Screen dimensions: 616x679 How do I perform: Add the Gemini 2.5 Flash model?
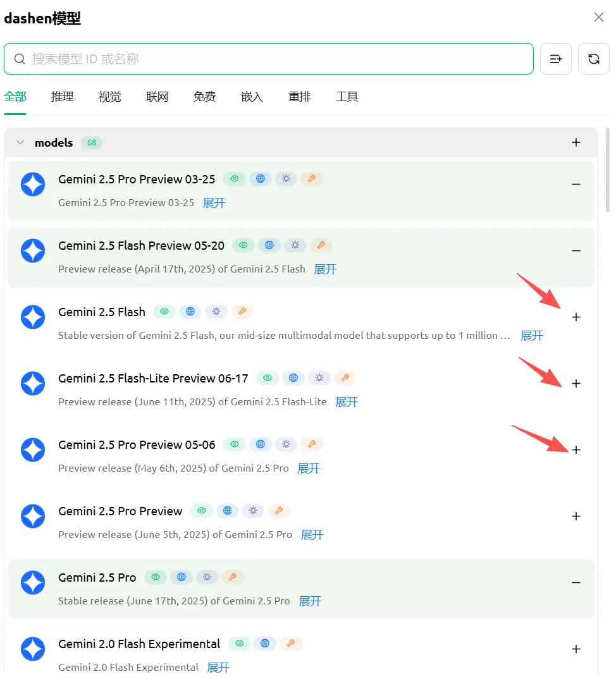(x=576, y=317)
